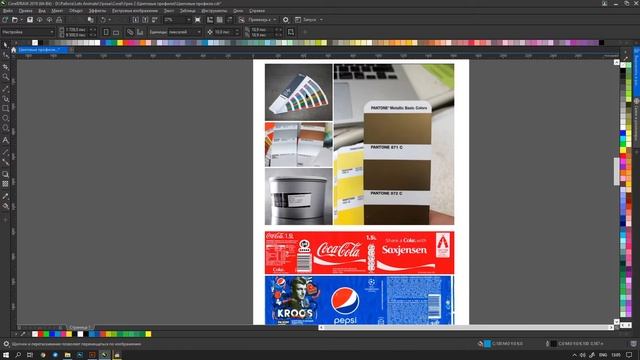Image resolution: width=640 pixels, height=360 pixels.
Task: Click the Save disk icon
Action: 30,20
